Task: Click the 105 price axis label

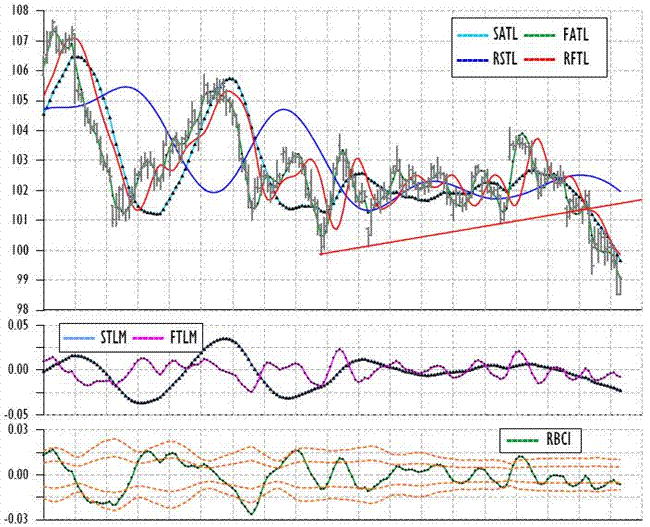Action: pyautogui.click(x=20, y=101)
